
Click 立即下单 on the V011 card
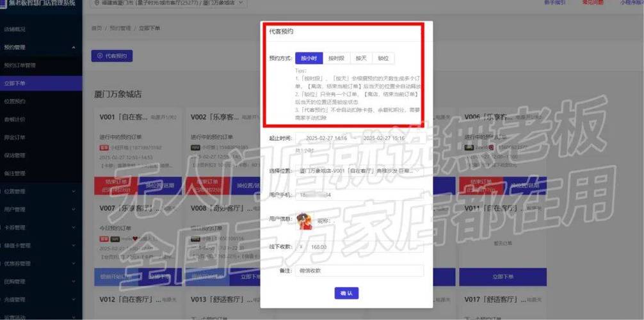pyautogui.click(x=503, y=277)
